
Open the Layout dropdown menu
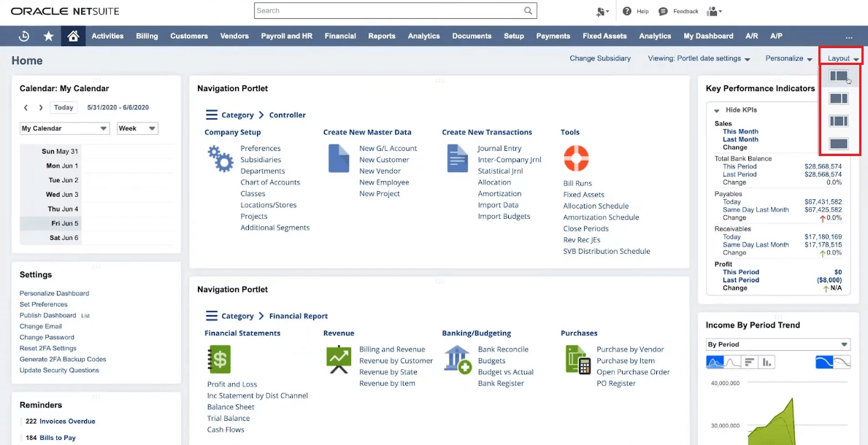840,56
